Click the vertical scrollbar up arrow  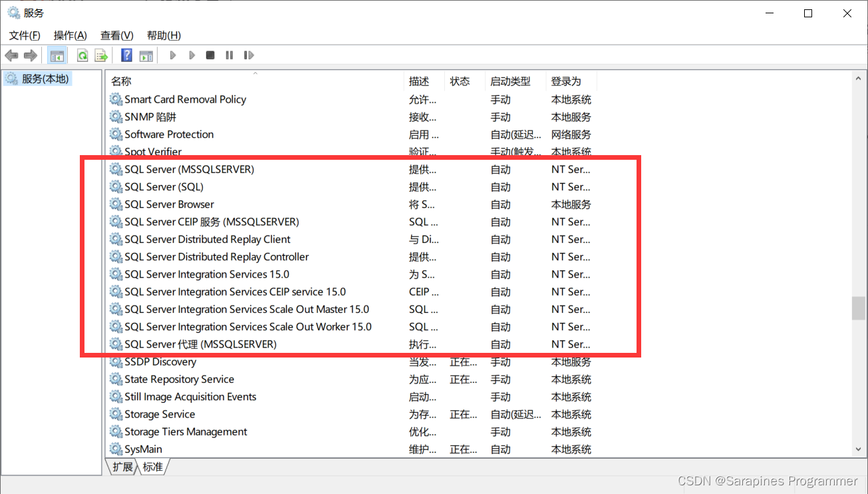(859, 79)
